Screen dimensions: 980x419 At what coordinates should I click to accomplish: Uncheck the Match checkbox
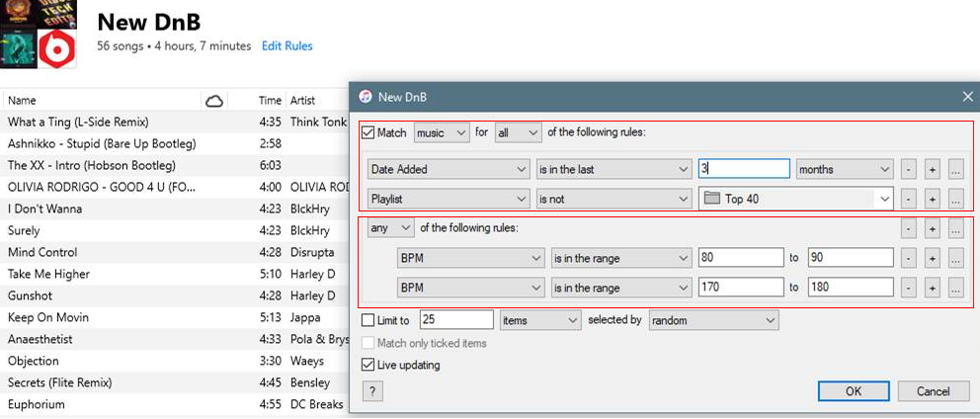(x=368, y=132)
